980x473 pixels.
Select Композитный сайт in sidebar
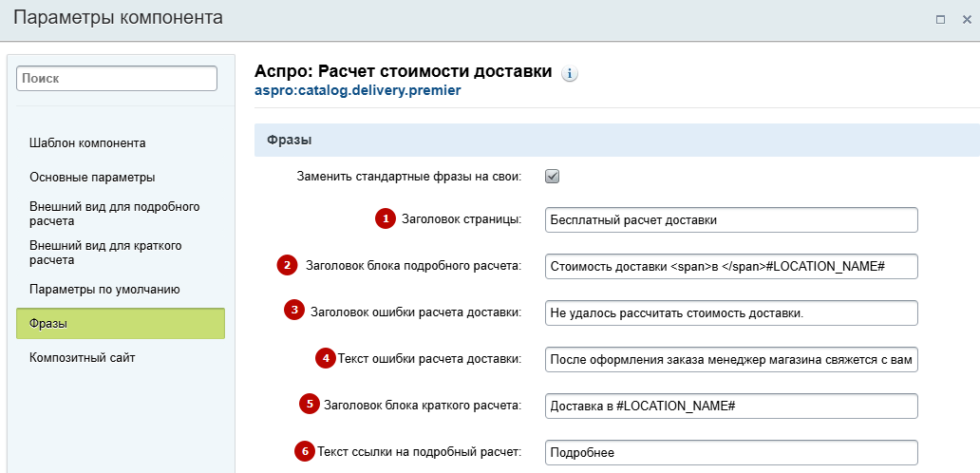[82, 357]
